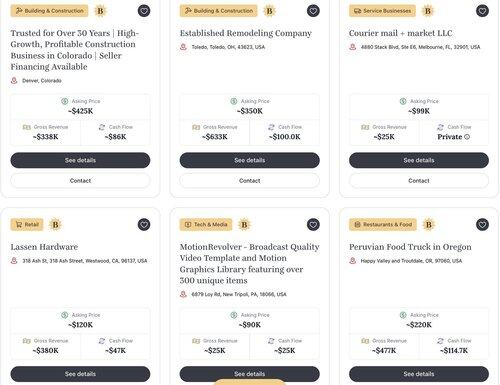The image size is (500, 385).
Task: Open Lassen Hardware listing title
Action: tap(44, 247)
